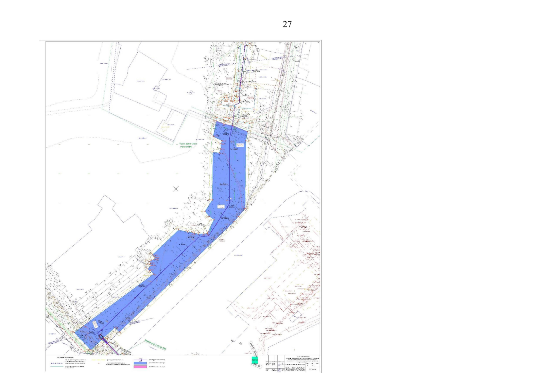This screenshot has height=392, width=555.
Task: Click the blue cadastral number in legend
Action: point(56,363)
